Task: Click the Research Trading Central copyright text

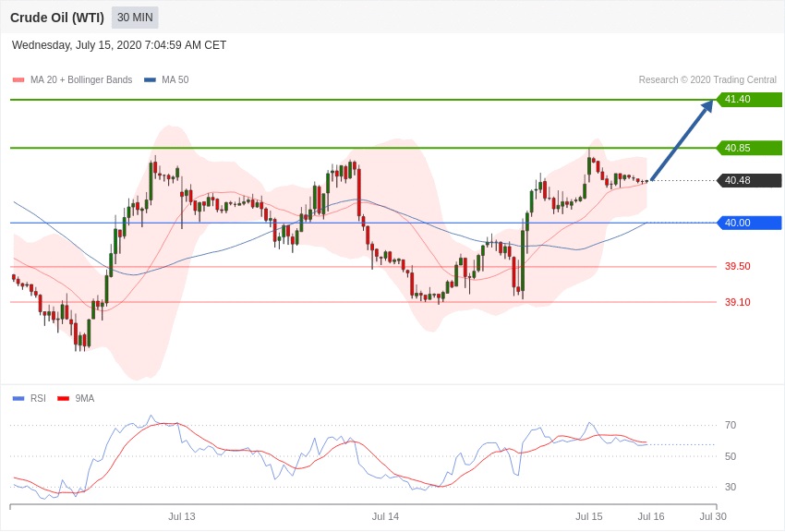Action: (x=707, y=80)
